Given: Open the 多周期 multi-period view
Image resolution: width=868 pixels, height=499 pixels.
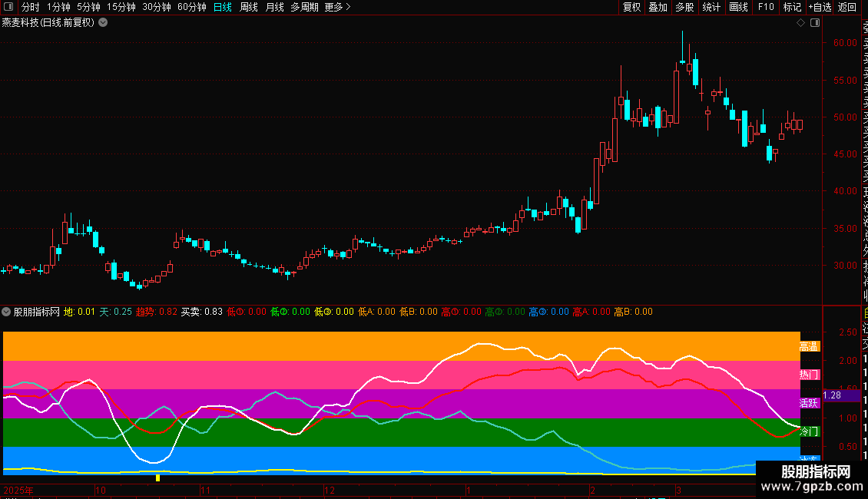Looking at the screenshot, I should pos(304,7).
